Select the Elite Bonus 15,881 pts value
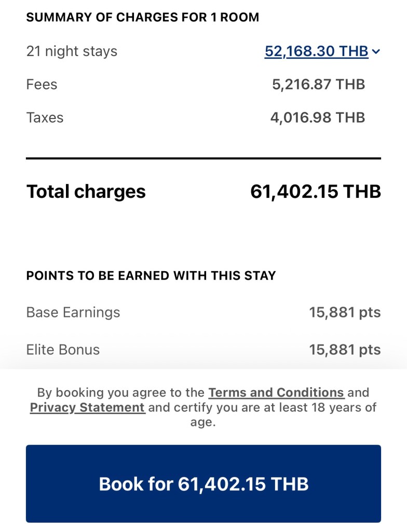Image resolution: width=407 pixels, height=532 pixels. [x=345, y=350]
